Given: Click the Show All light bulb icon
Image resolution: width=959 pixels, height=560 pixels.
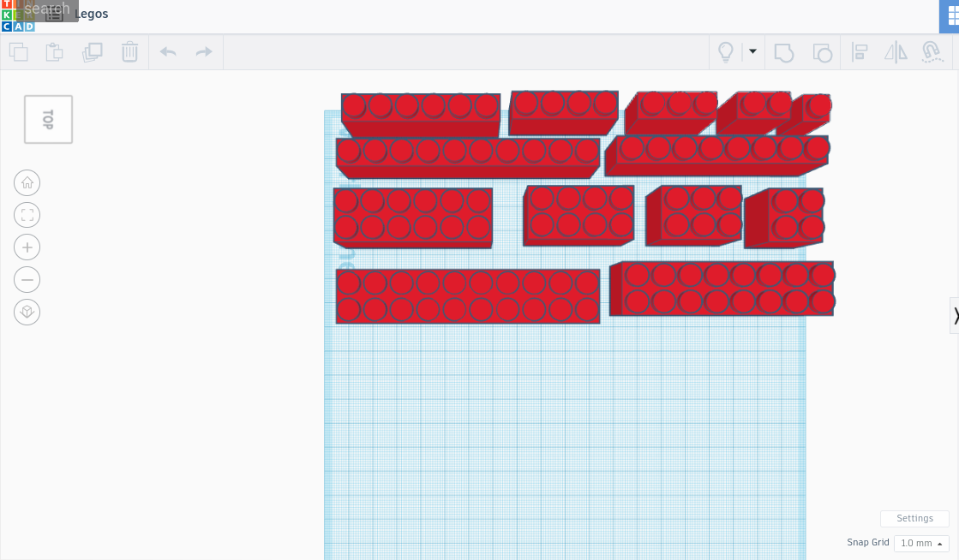Looking at the screenshot, I should [725, 52].
